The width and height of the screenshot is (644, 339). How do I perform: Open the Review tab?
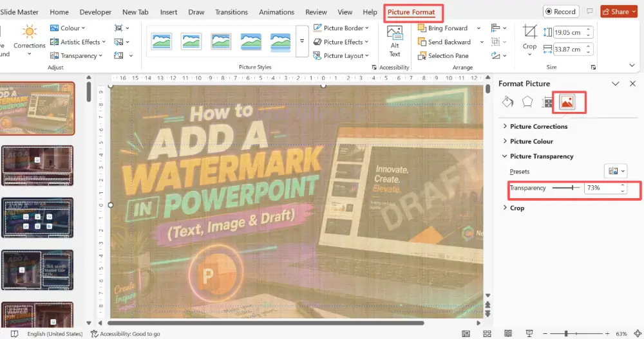coord(316,12)
